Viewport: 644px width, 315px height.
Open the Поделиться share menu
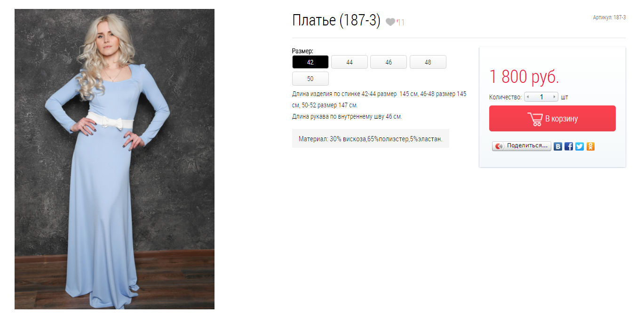coord(522,146)
